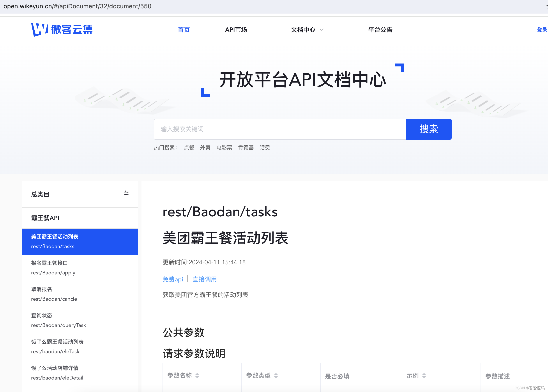Screen dimensions: 548x392
Task: Open the 首页 nav item
Action: (x=184, y=30)
